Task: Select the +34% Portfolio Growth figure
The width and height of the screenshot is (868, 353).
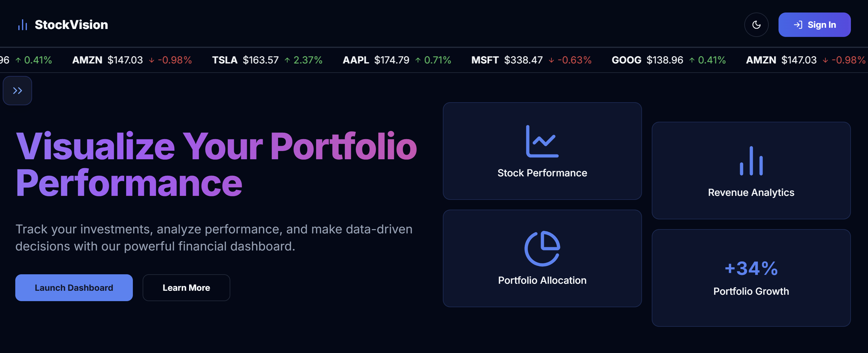Action: pyautogui.click(x=751, y=268)
